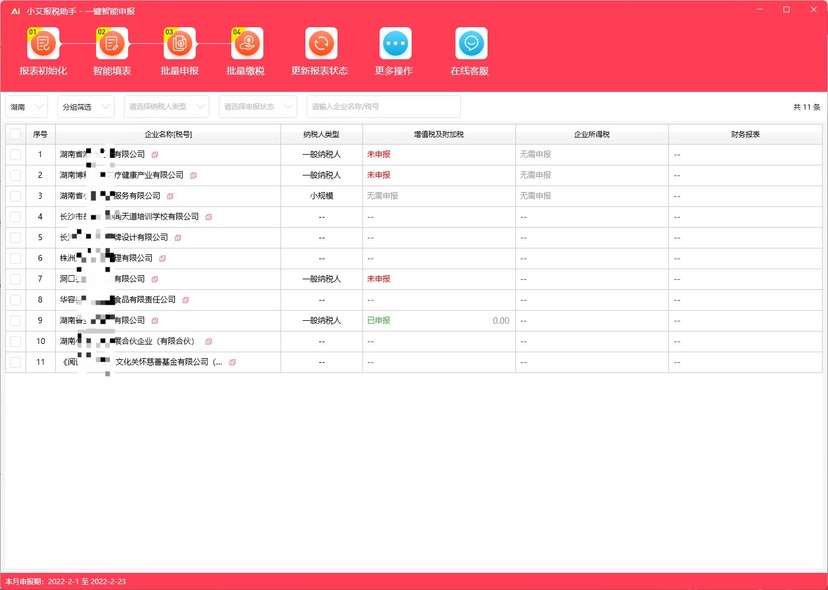
Task: Click the 企业名称(税号) column header
Action: (168, 135)
